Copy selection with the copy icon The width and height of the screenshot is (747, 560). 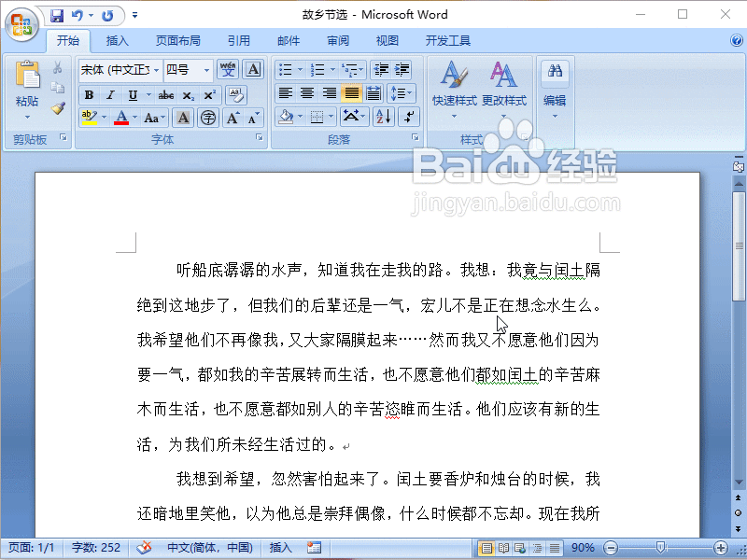[x=58, y=88]
